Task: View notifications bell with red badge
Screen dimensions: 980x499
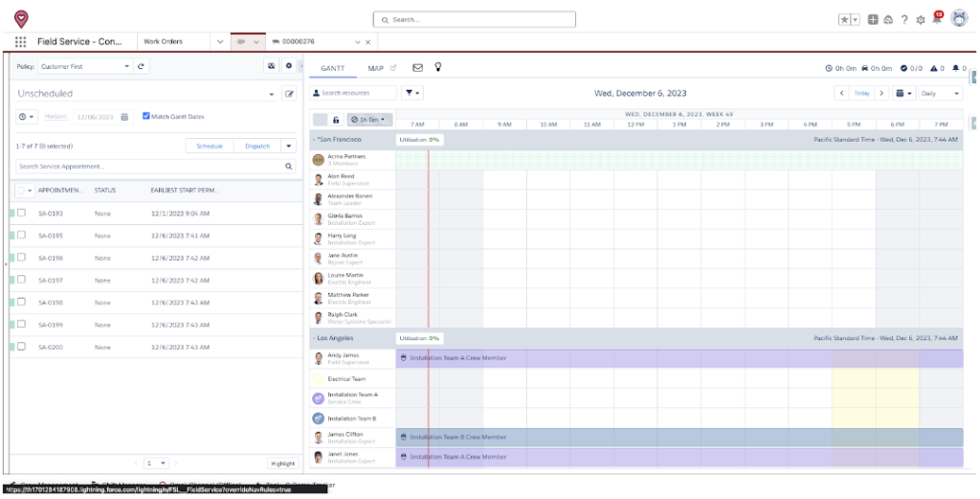Action: [x=936, y=19]
